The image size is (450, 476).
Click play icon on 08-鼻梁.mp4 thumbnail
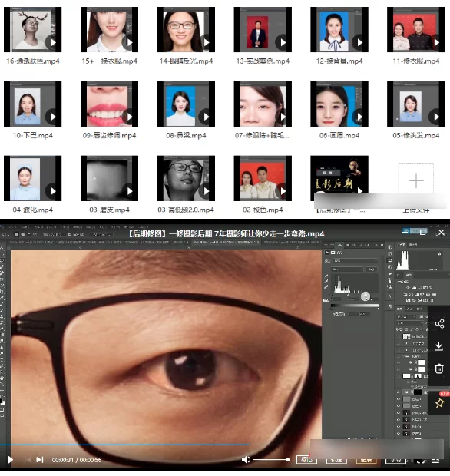[207, 117]
